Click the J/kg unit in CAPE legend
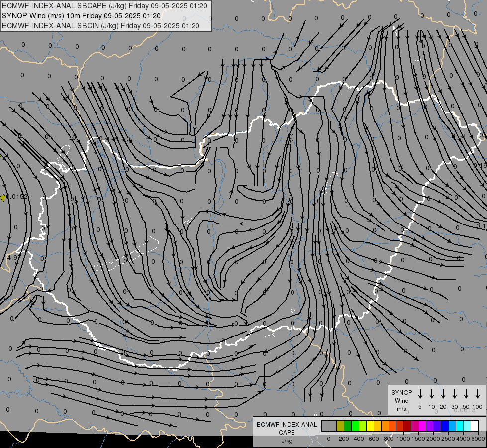 tap(287, 441)
